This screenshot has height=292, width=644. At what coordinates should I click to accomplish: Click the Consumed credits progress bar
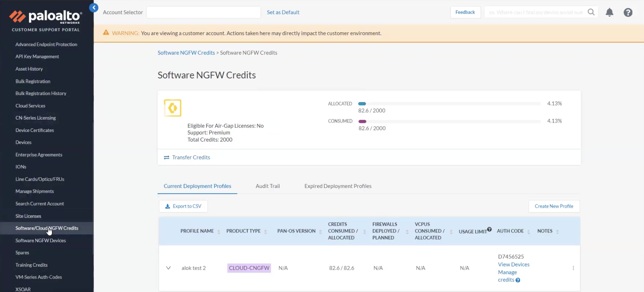[449, 121]
